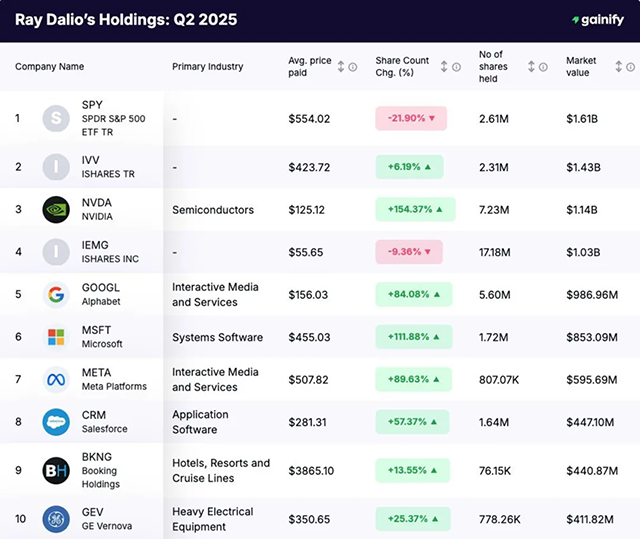
Task: Click the info icon beside Avg. price paid
Action: pyautogui.click(x=353, y=67)
